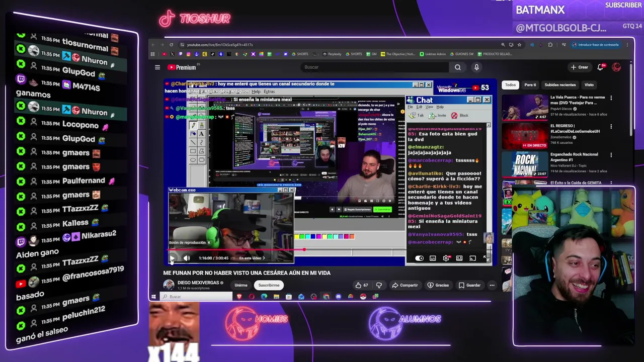Open the YouTube hamburger guide menu
Screen dimensions: 644x362
[x=157, y=67]
